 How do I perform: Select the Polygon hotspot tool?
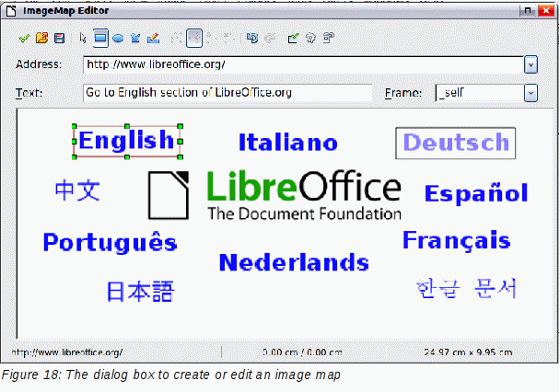click(135, 38)
